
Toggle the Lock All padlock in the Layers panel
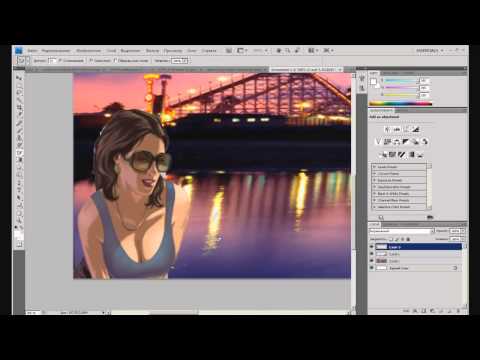pos(408,239)
